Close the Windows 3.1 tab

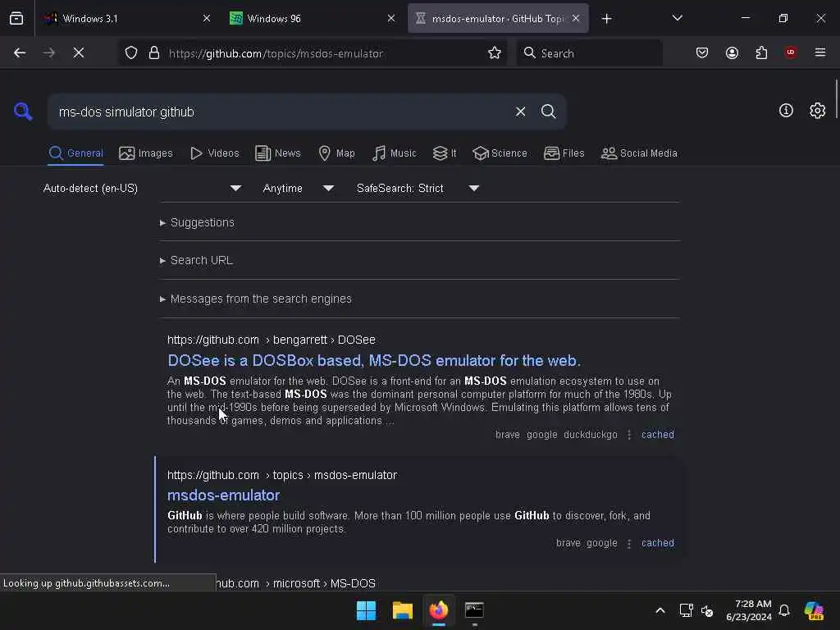[207, 18]
